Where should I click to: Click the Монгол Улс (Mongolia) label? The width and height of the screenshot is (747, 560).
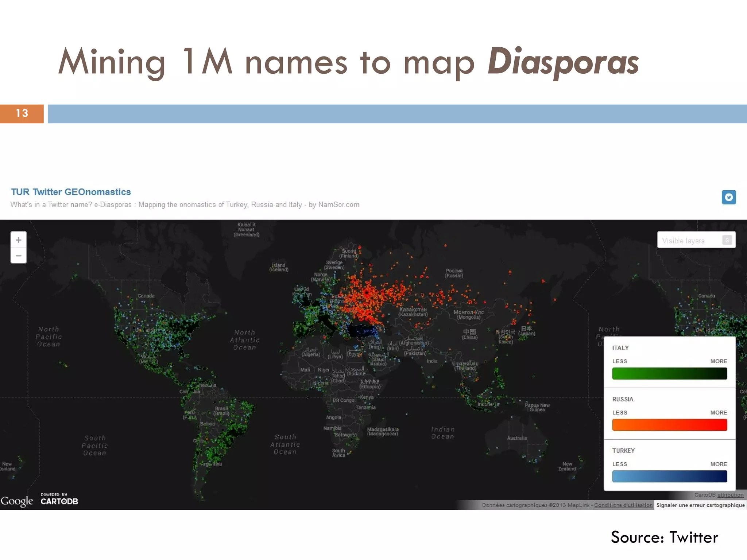469,315
